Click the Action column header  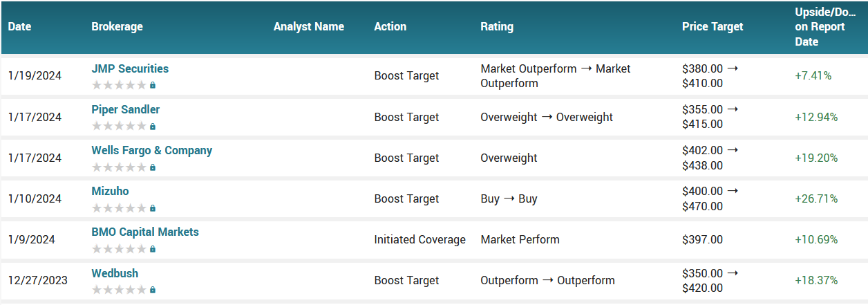[x=390, y=27]
